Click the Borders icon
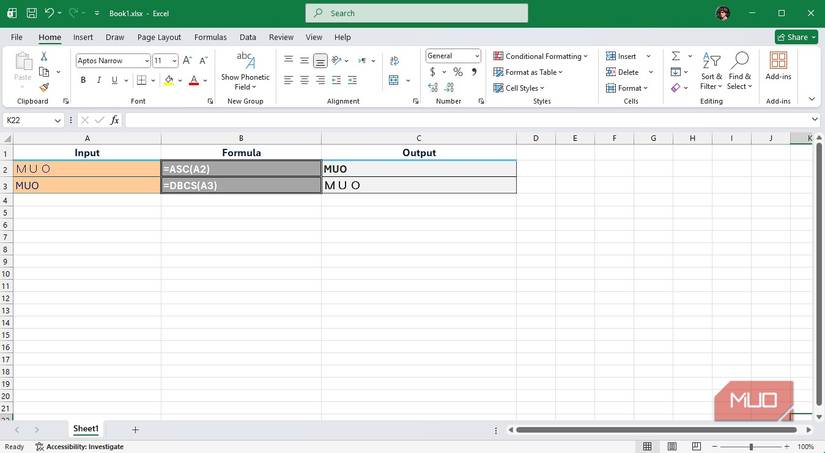825x453 pixels. tap(142, 80)
